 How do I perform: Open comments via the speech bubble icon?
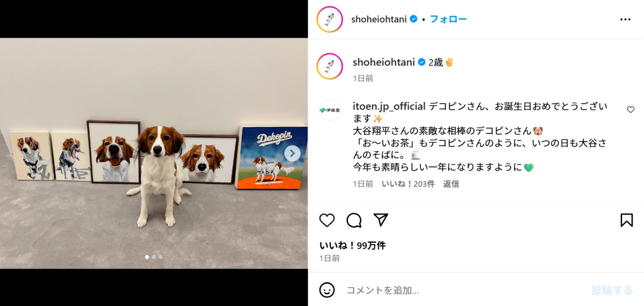tap(354, 220)
